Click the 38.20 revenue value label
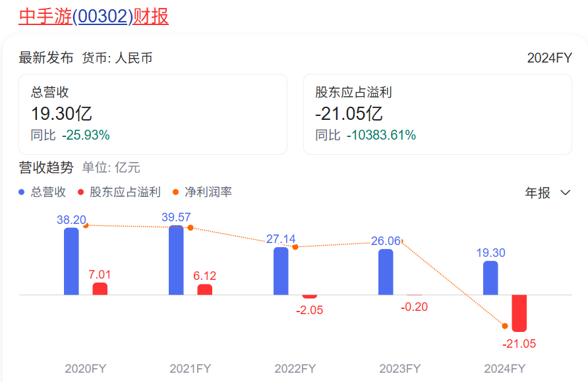 [x=71, y=220]
